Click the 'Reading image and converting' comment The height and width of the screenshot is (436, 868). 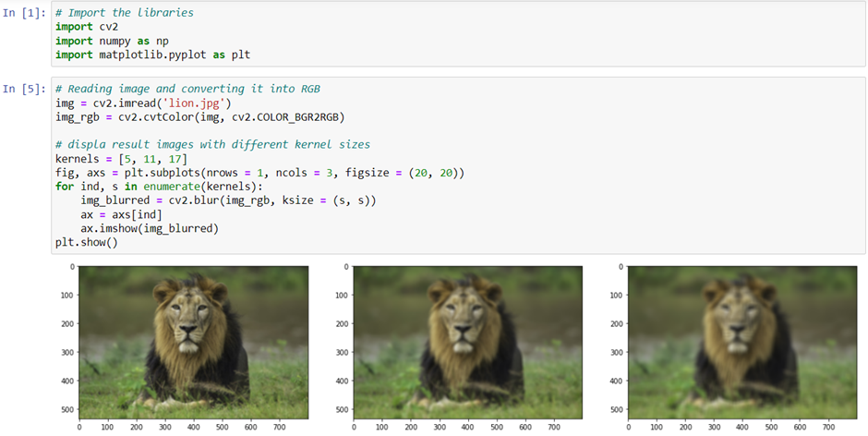point(187,89)
